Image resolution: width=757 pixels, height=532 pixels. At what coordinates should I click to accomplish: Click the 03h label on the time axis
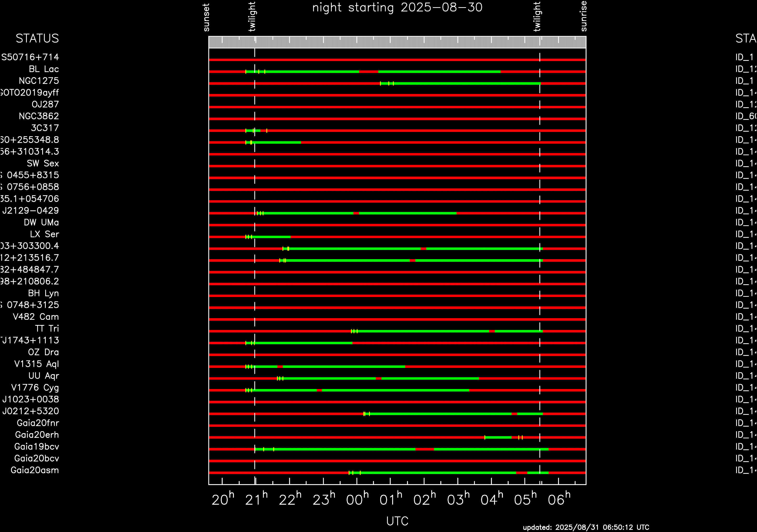(x=458, y=500)
